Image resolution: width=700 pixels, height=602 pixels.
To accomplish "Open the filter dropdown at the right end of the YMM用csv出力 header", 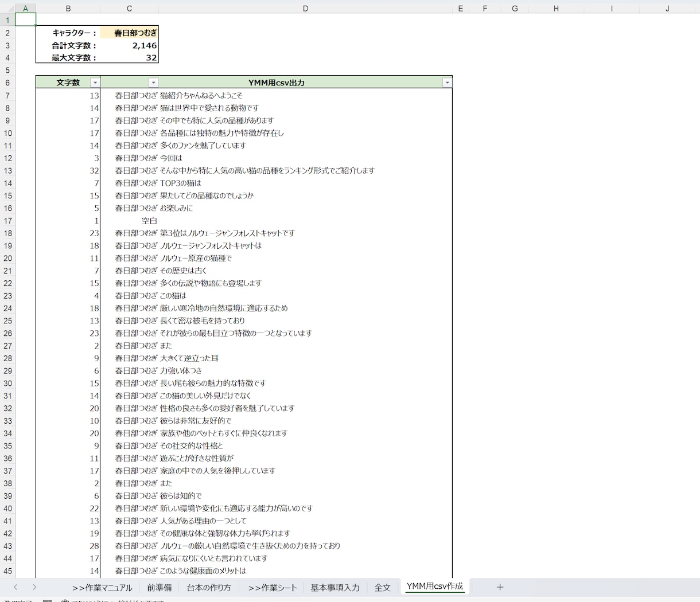I will pos(447,83).
